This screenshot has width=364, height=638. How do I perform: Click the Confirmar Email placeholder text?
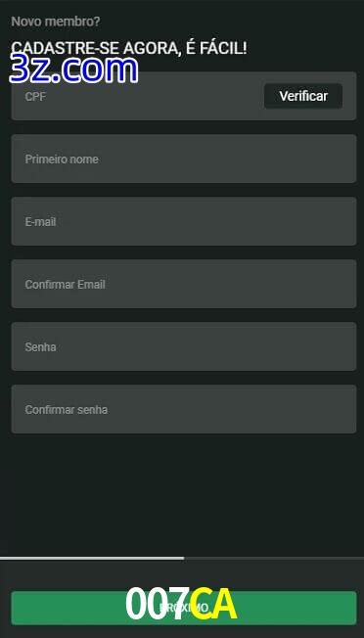tap(66, 285)
